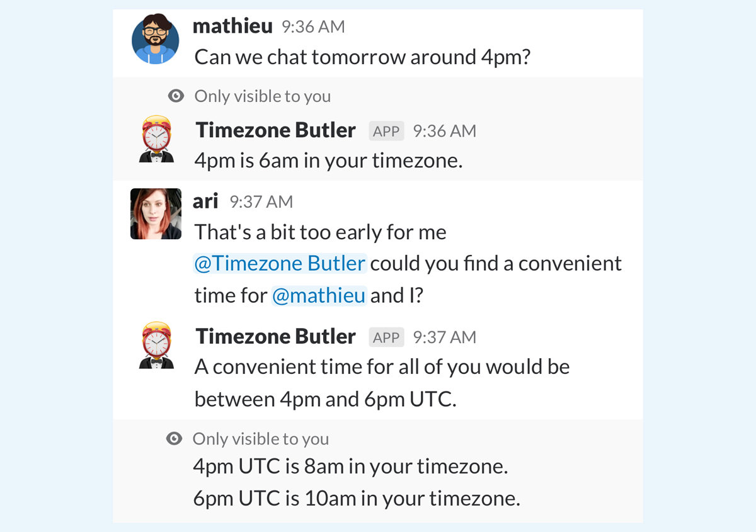The height and width of the screenshot is (532, 756).
Task: Open the ari username link
Action: [x=205, y=201]
